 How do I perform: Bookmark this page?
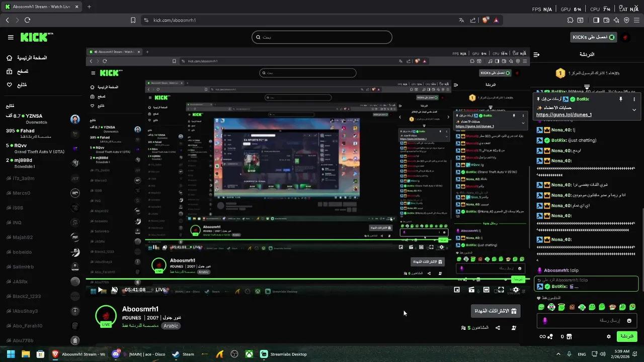pyautogui.click(x=133, y=20)
